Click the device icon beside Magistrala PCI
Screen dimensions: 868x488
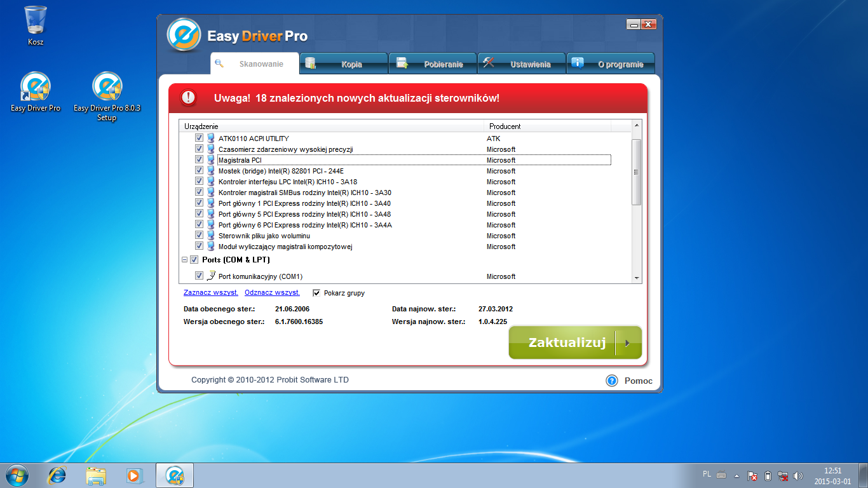tap(211, 160)
